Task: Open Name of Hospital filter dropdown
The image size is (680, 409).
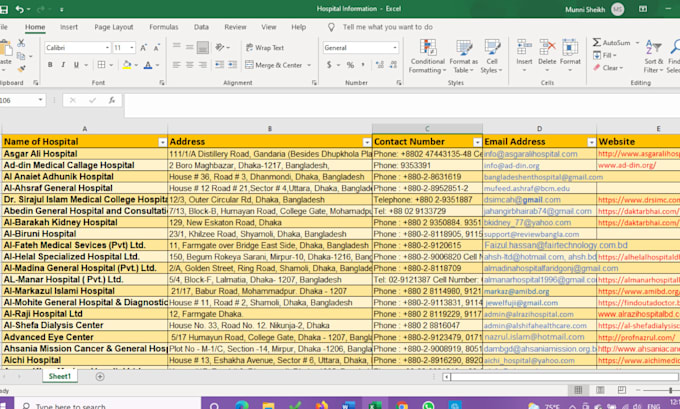Action: [163, 142]
